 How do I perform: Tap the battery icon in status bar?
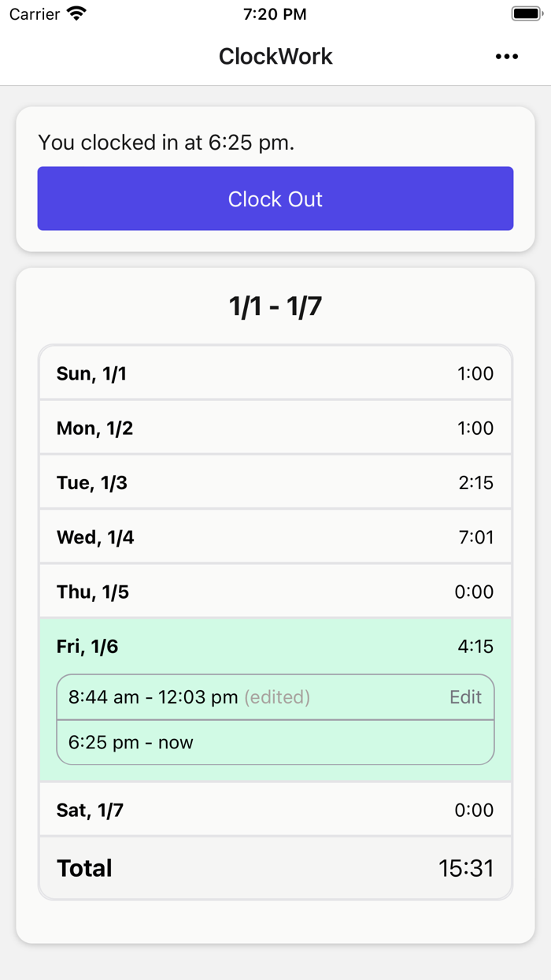(x=526, y=13)
